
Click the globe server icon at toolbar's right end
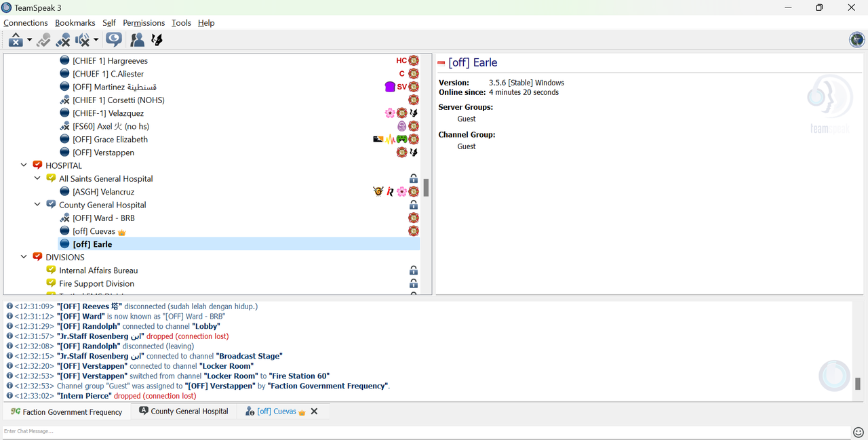click(x=857, y=39)
